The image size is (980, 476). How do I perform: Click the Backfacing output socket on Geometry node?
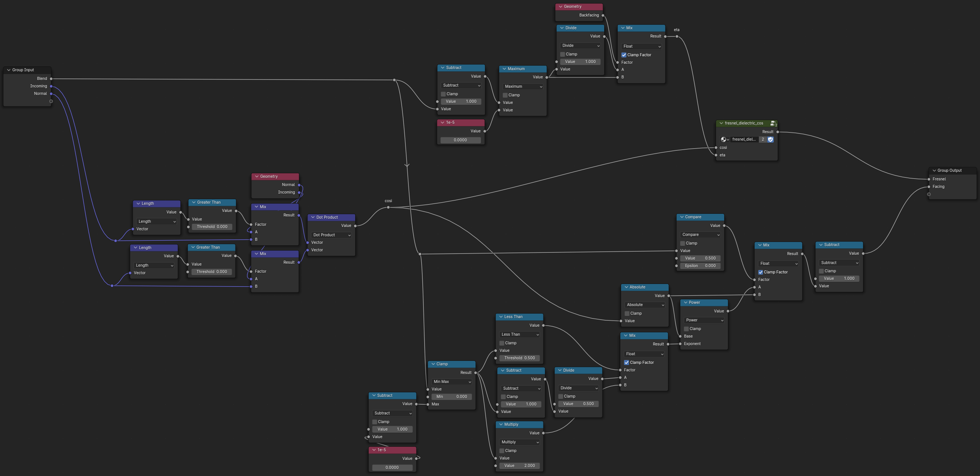point(603,16)
